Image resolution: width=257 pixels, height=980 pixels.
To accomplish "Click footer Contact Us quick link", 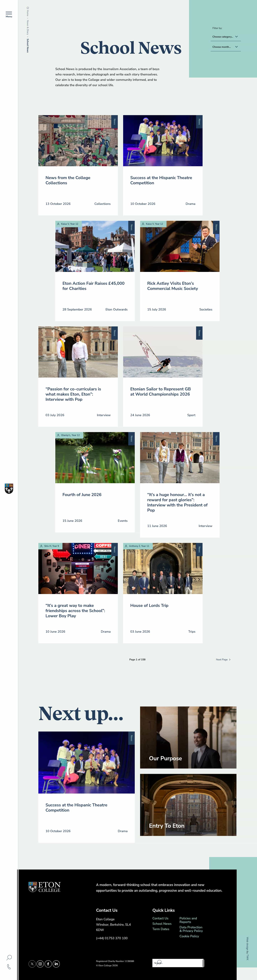I will [160, 918].
